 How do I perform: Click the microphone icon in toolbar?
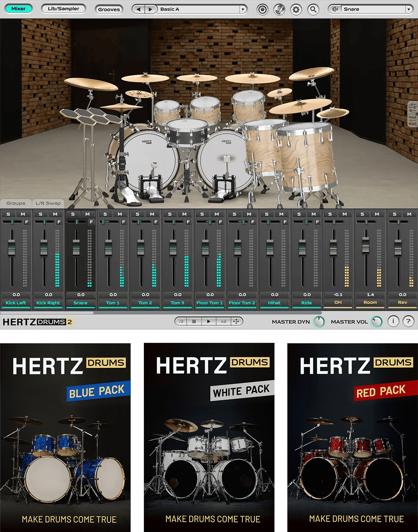tap(279, 9)
